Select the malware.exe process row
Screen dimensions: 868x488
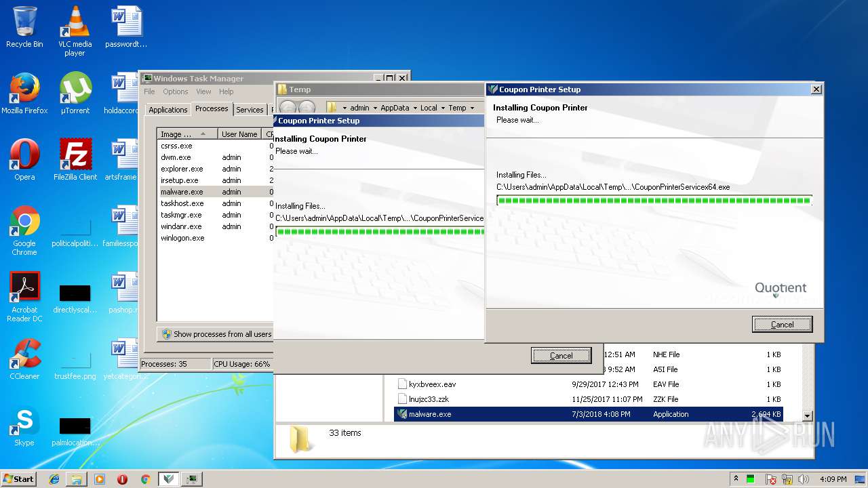[216, 192]
